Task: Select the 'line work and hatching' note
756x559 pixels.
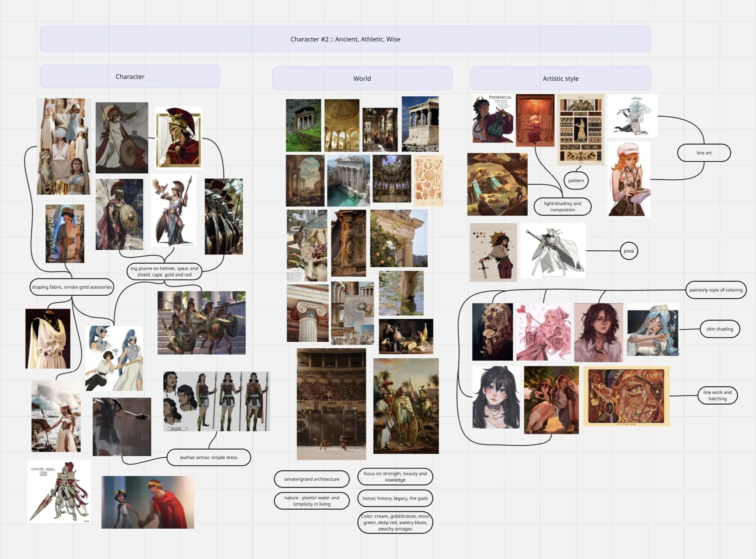Action: (x=717, y=395)
